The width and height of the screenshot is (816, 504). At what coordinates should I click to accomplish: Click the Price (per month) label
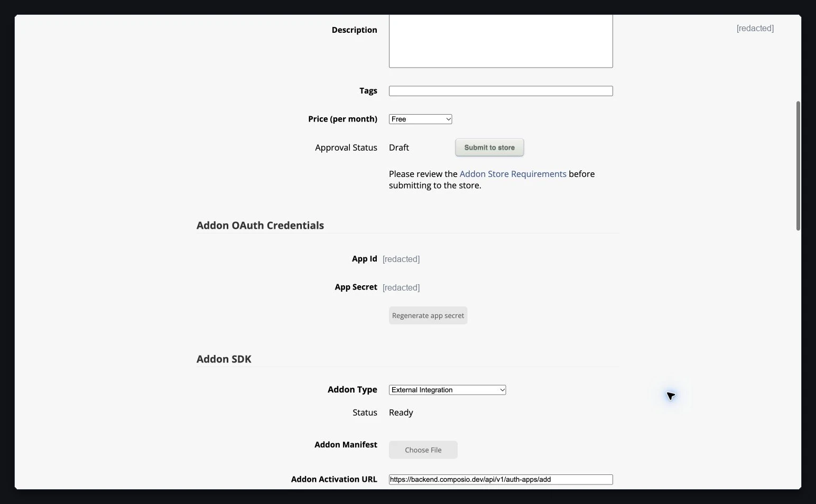[343, 119]
